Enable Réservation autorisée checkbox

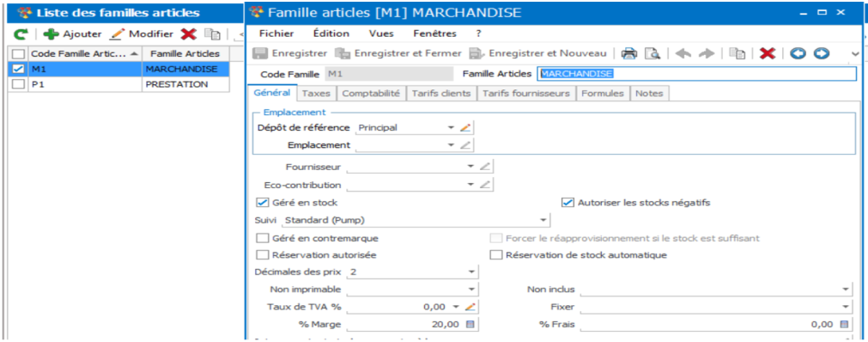(x=262, y=255)
